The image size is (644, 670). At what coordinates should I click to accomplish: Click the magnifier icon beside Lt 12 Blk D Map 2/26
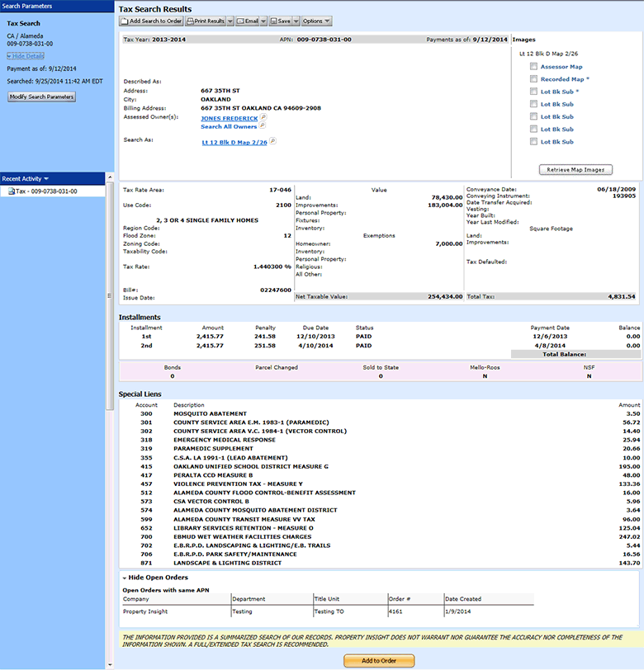point(272,141)
